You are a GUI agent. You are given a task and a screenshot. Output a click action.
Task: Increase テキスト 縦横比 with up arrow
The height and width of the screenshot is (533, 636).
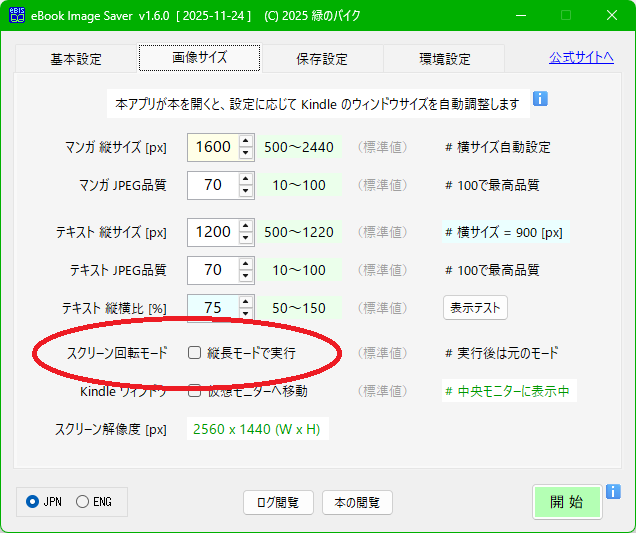pos(246,302)
